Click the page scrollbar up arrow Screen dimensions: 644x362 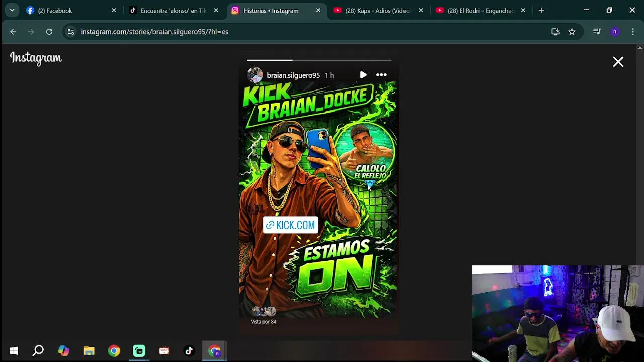coord(640,48)
